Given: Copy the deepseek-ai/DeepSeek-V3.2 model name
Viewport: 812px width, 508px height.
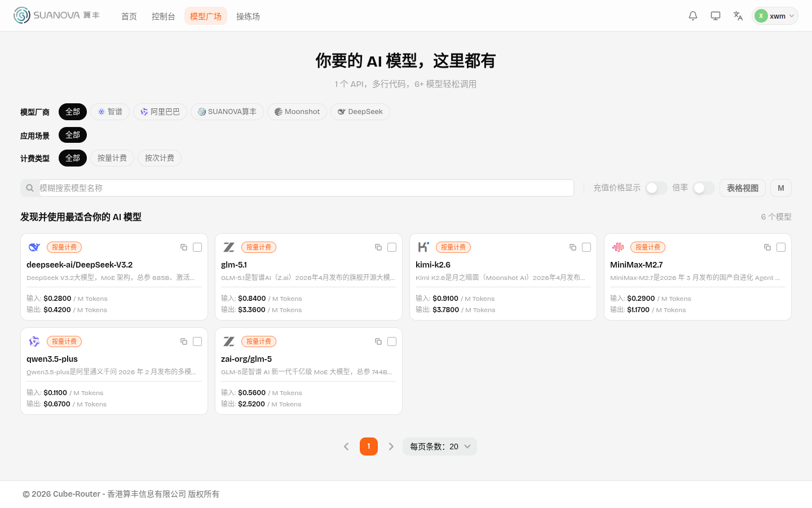Looking at the screenshot, I should (184, 247).
